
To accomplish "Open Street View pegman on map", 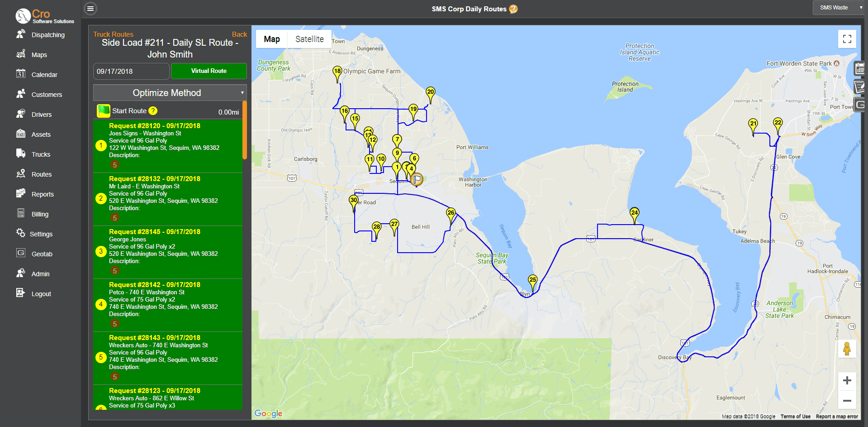I will coord(847,349).
